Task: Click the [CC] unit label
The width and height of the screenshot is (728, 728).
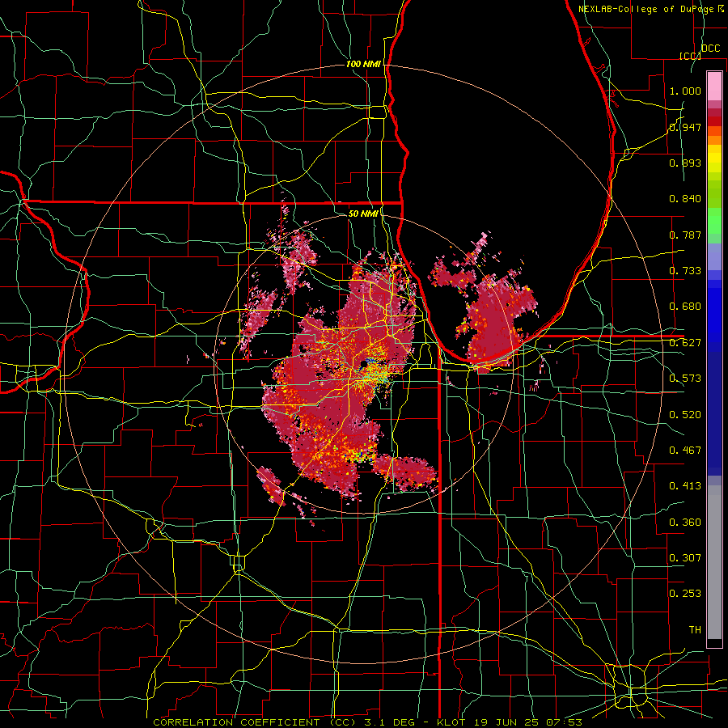Action: (x=690, y=56)
